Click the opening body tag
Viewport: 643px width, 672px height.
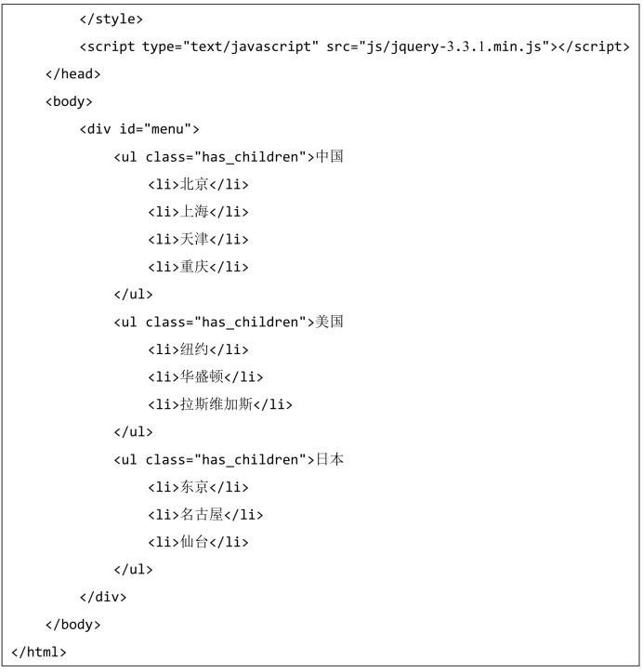(x=69, y=102)
